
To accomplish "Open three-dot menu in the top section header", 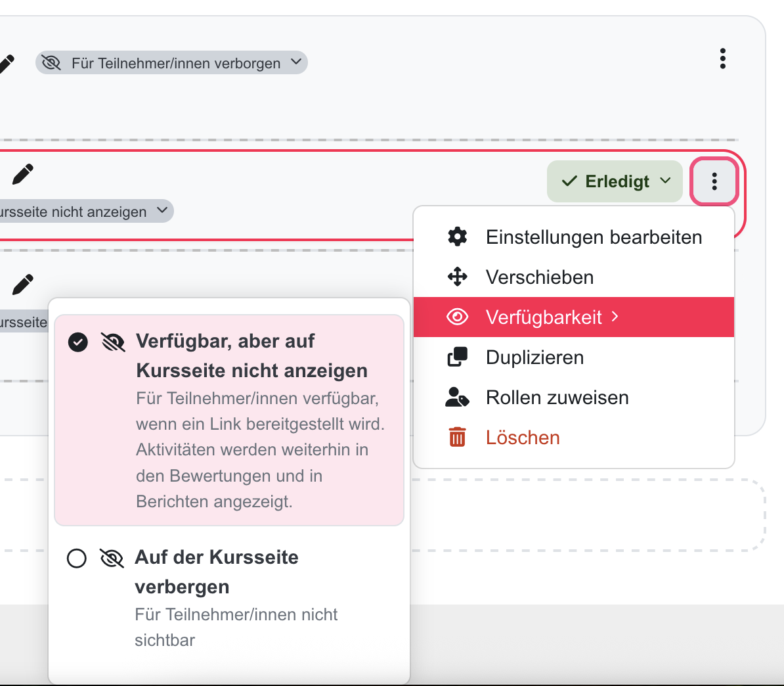I will click(x=722, y=59).
